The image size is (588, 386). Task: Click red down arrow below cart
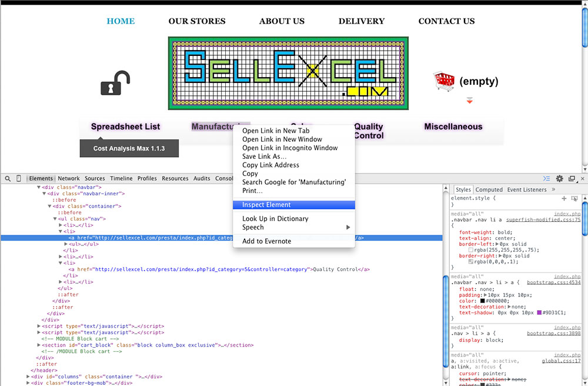[x=469, y=100]
